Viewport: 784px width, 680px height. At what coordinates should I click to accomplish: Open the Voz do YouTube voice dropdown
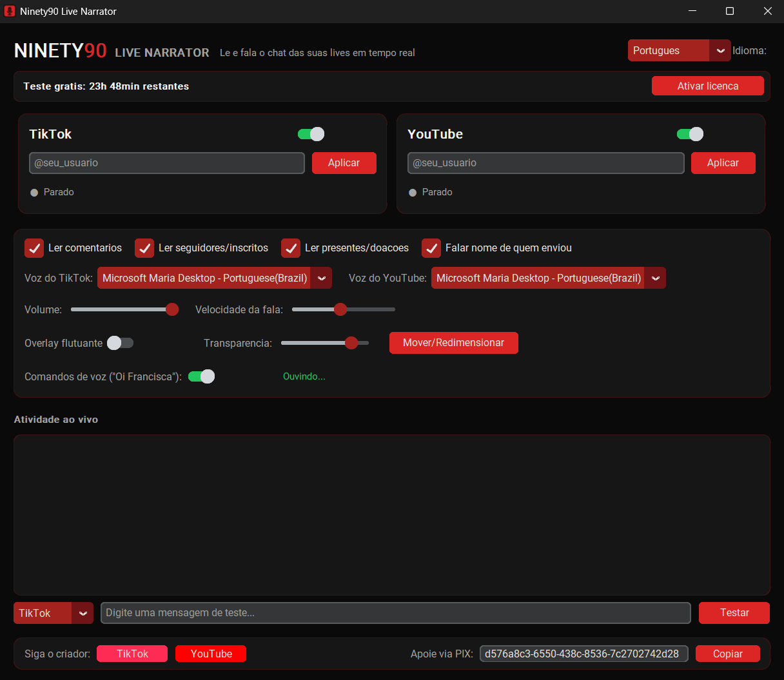pos(548,278)
